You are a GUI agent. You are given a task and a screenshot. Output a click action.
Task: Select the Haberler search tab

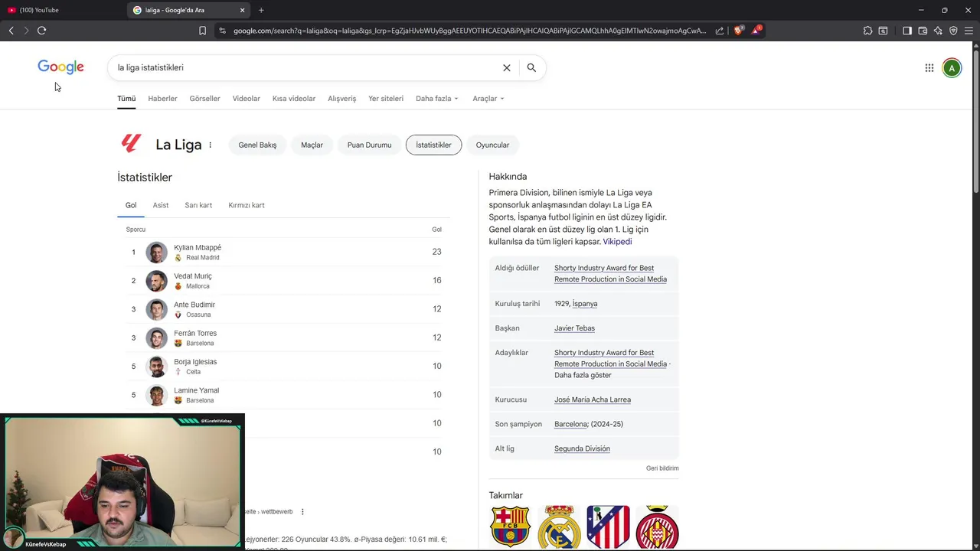pyautogui.click(x=162, y=99)
